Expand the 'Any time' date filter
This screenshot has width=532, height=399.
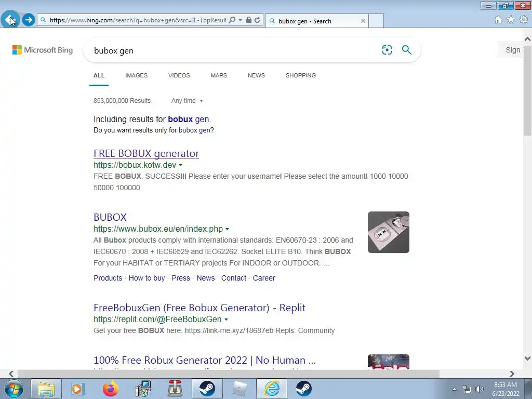[187, 101]
